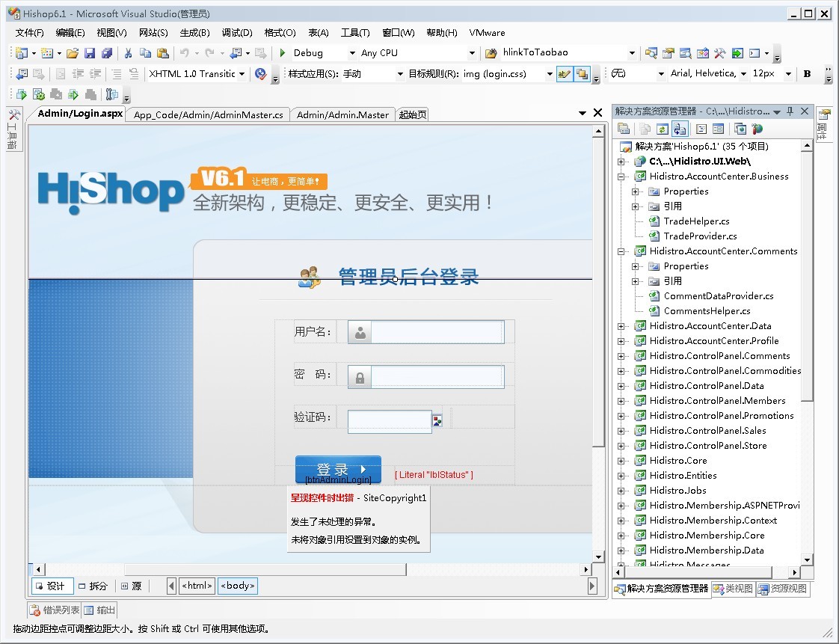Click the 密码 password input field
The height and width of the screenshot is (644, 839).
click(426, 377)
